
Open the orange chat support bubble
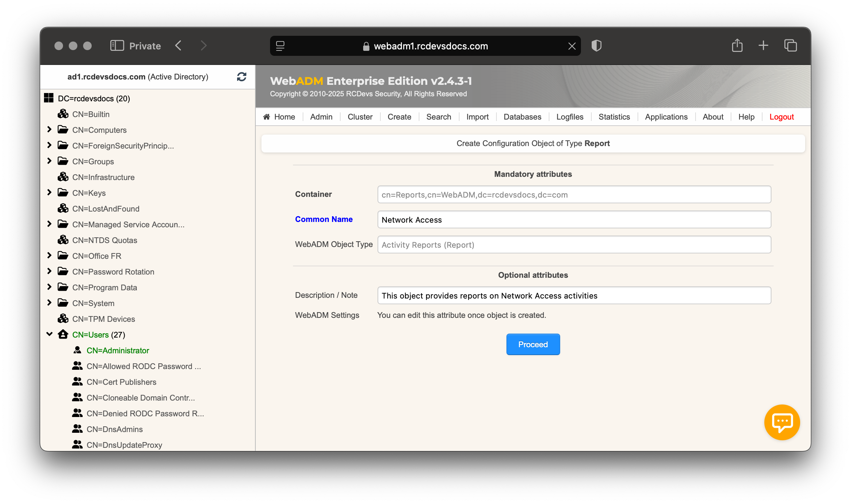[782, 422]
